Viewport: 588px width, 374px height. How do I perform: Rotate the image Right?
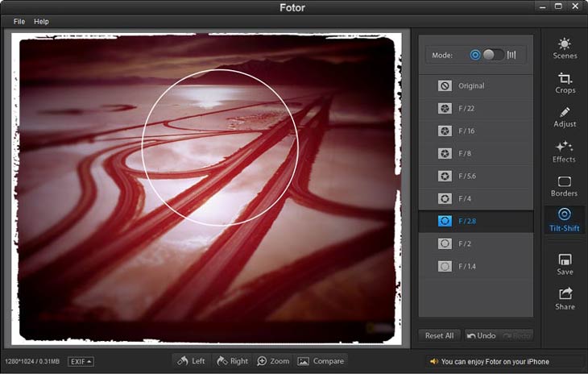pyautogui.click(x=232, y=361)
